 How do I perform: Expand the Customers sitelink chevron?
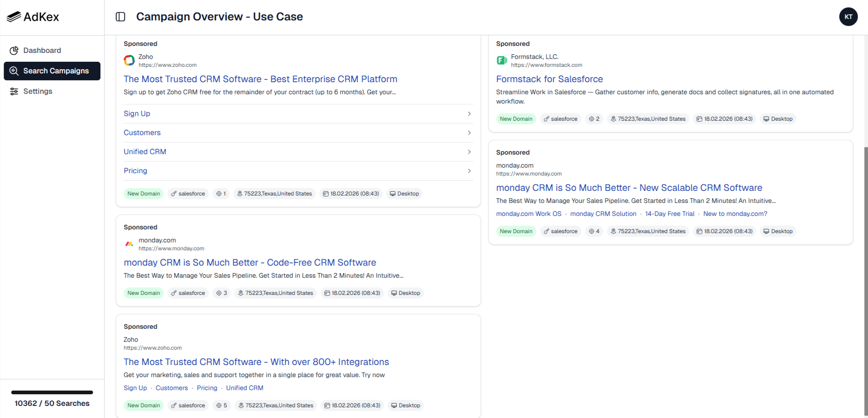[x=469, y=133]
